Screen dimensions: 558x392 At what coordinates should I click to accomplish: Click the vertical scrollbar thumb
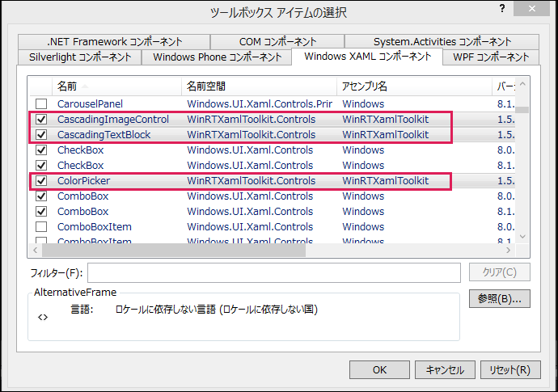pos(522,110)
